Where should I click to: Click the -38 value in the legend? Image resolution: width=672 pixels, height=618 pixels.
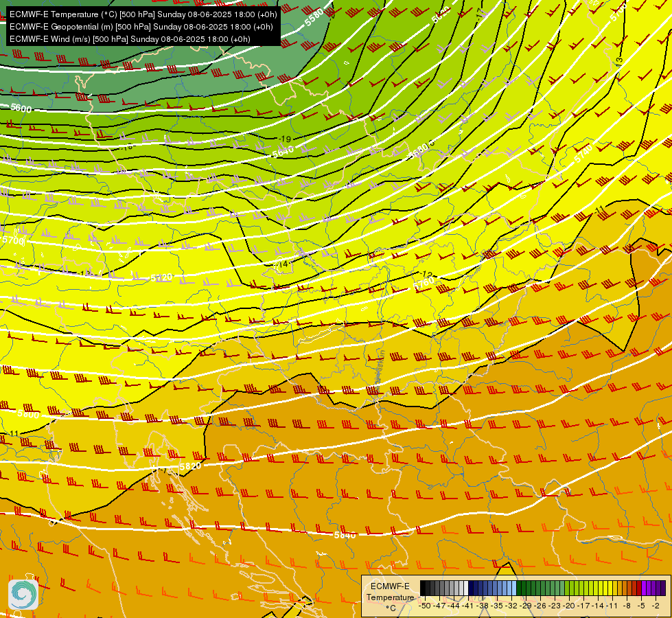point(482,606)
